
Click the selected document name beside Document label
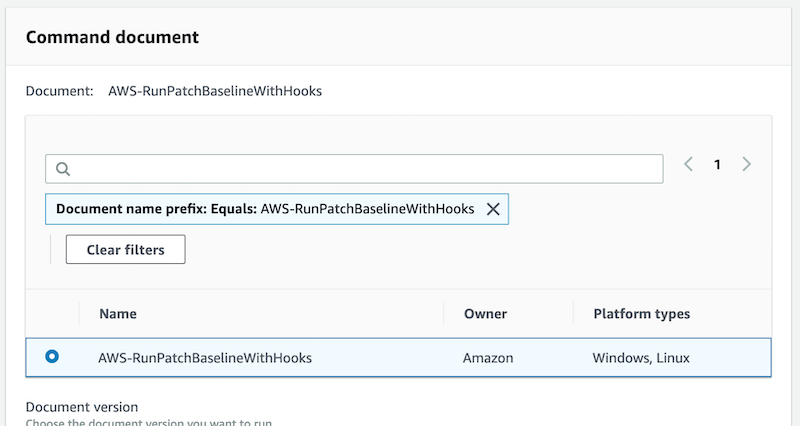tap(215, 91)
